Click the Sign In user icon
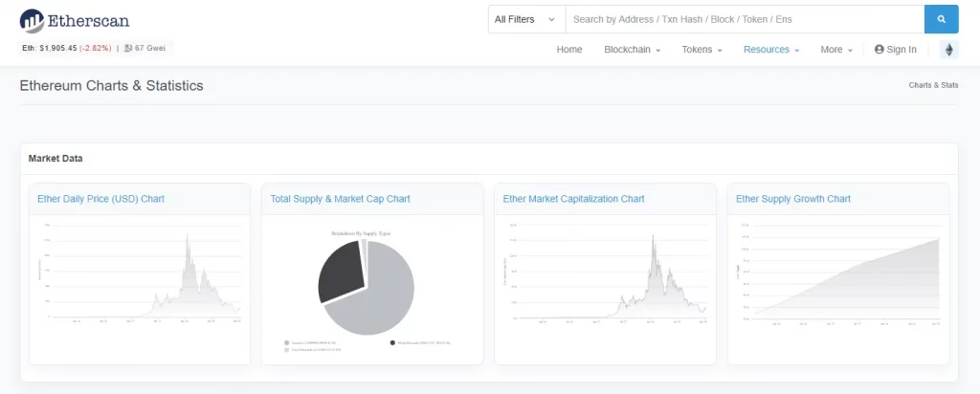The width and height of the screenshot is (980, 394). point(879,50)
